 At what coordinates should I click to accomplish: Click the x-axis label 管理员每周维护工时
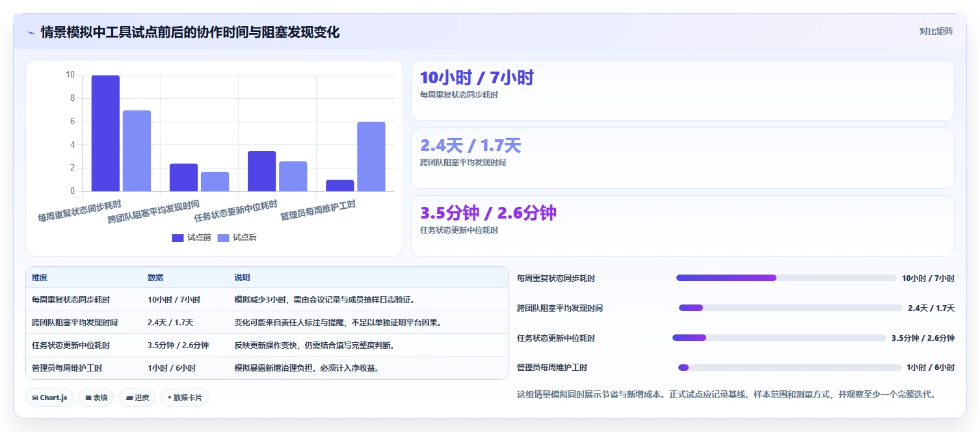point(318,211)
